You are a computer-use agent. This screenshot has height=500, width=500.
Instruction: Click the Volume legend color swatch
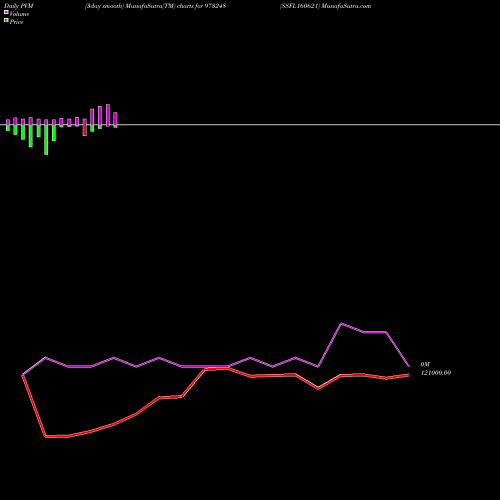pyautogui.click(x=6, y=12)
